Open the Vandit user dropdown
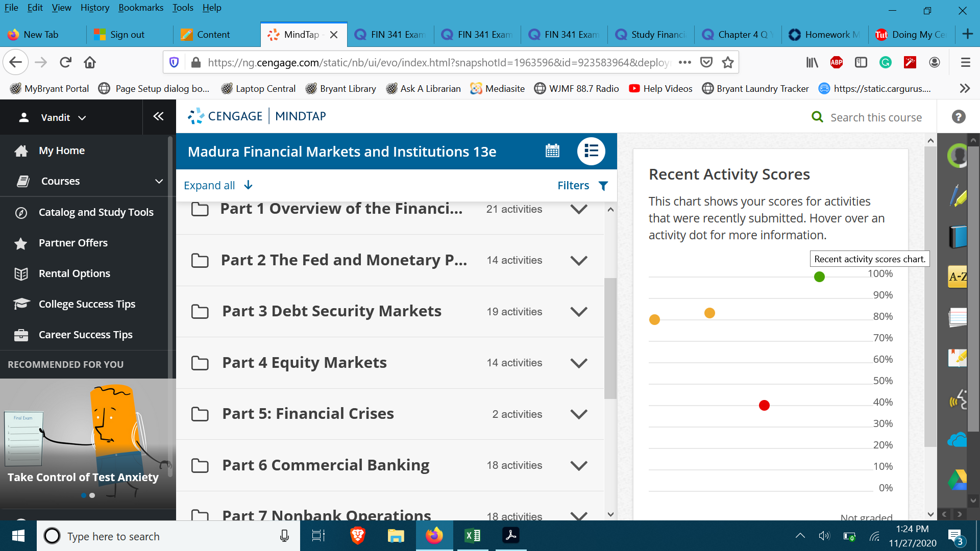This screenshot has height=551, width=980. [x=53, y=117]
